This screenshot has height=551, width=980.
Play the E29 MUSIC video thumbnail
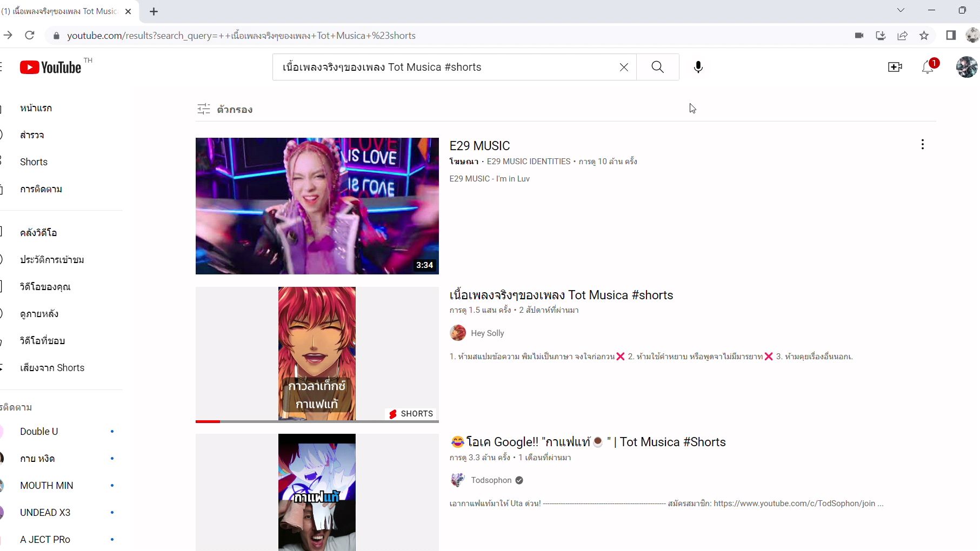317,206
